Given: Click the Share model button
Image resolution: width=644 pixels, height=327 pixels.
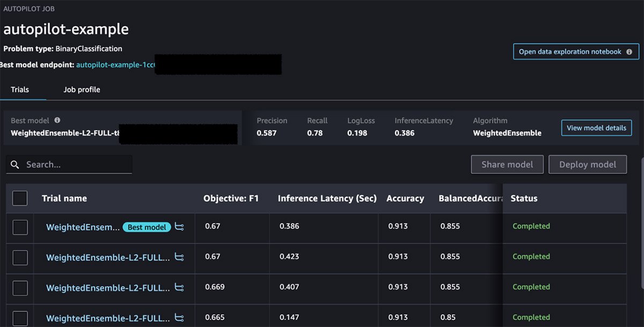Looking at the screenshot, I should point(507,164).
